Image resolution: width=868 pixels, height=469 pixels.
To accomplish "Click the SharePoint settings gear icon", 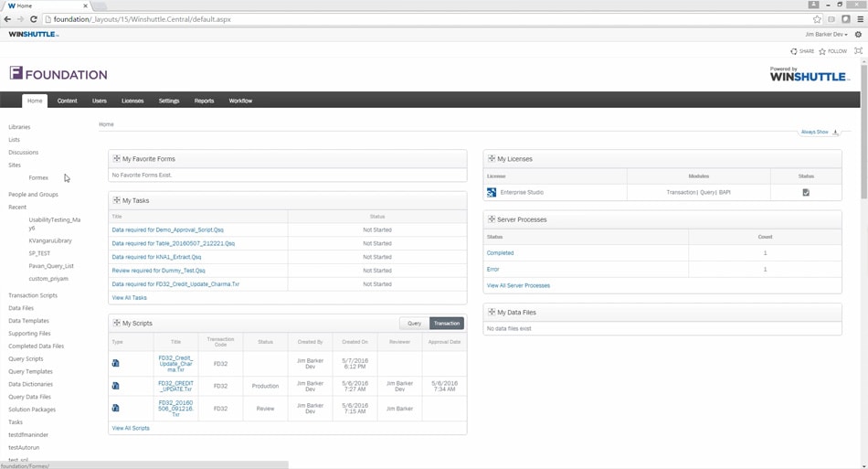I will [x=858, y=35].
